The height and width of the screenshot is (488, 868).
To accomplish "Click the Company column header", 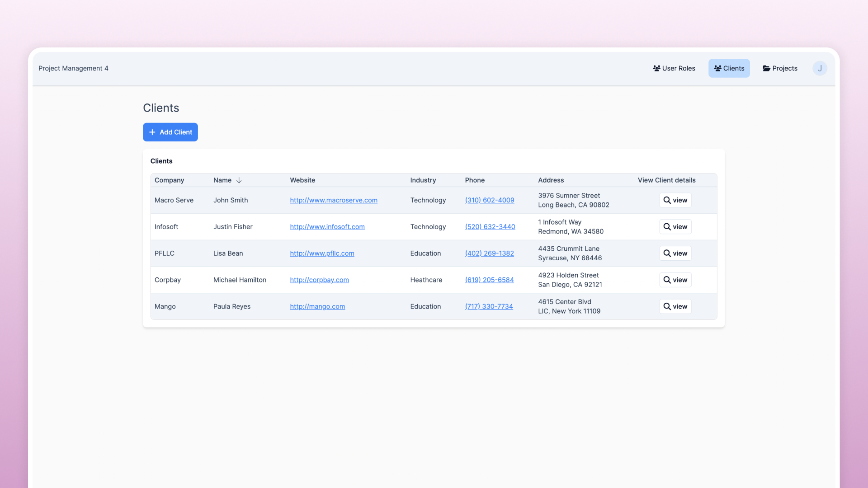I will [x=169, y=180].
